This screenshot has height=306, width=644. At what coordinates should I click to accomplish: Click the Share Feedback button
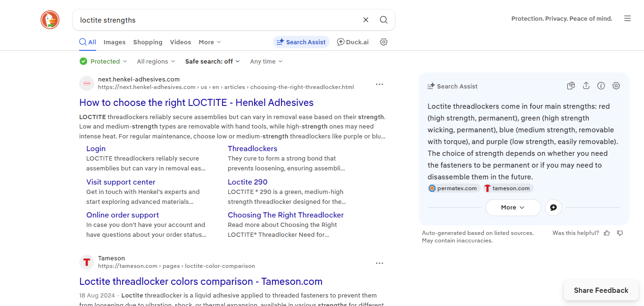(601, 290)
